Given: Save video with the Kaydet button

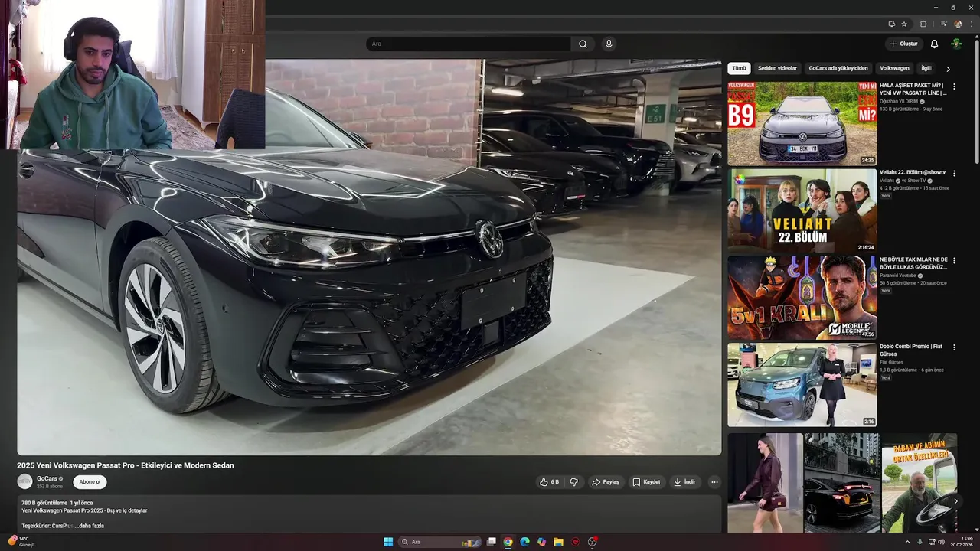Looking at the screenshot, I should [x=646, y=482].
